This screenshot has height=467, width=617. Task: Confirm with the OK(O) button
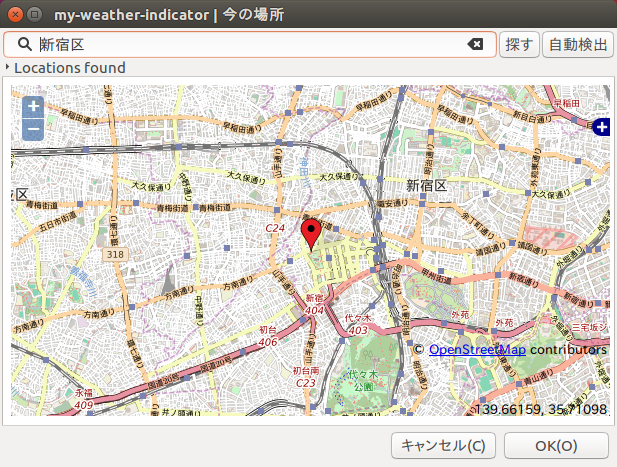556,446
